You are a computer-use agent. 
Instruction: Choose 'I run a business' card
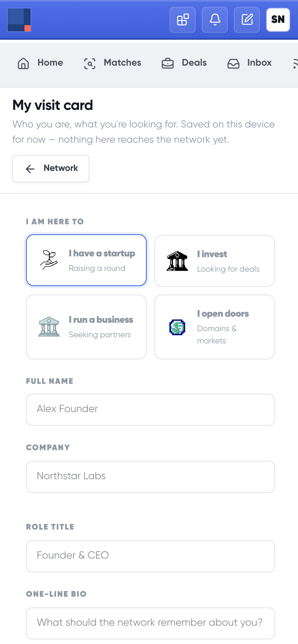86,327
